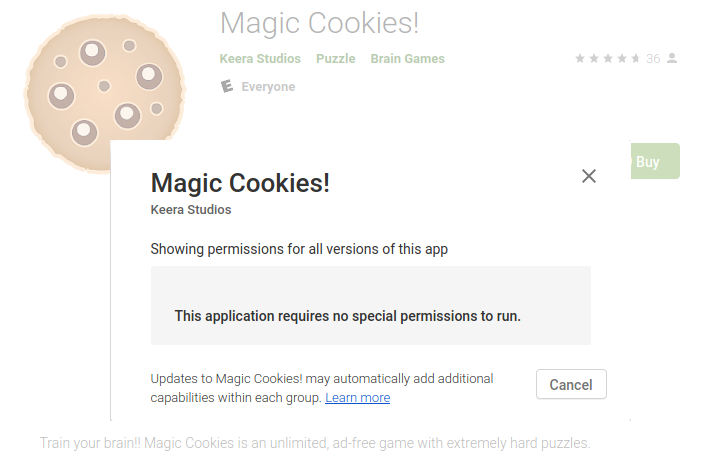Image resolution: width=710 pixels, height=462 pixels.
Task: Click the green Buy button
Action: (x=655, y=161)
